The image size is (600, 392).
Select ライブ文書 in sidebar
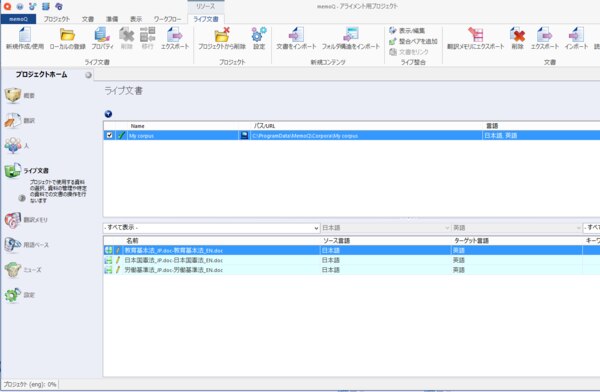[x=27, y=170]
